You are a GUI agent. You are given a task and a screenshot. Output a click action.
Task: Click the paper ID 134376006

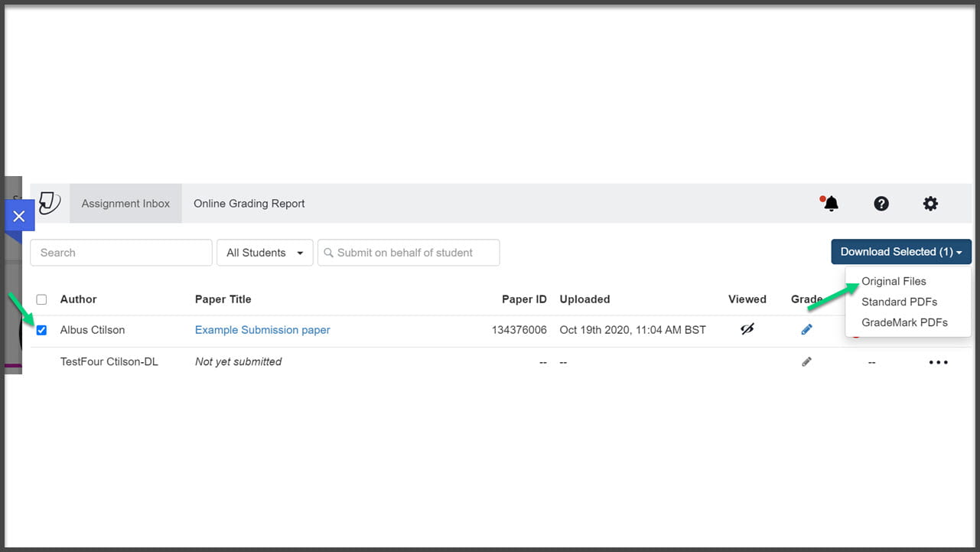[x=519, y=330]
